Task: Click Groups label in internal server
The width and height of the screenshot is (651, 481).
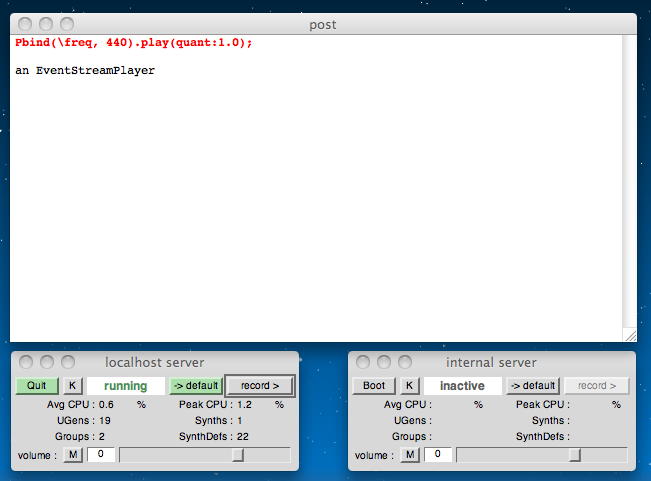Action: click(x=412, y=437)
